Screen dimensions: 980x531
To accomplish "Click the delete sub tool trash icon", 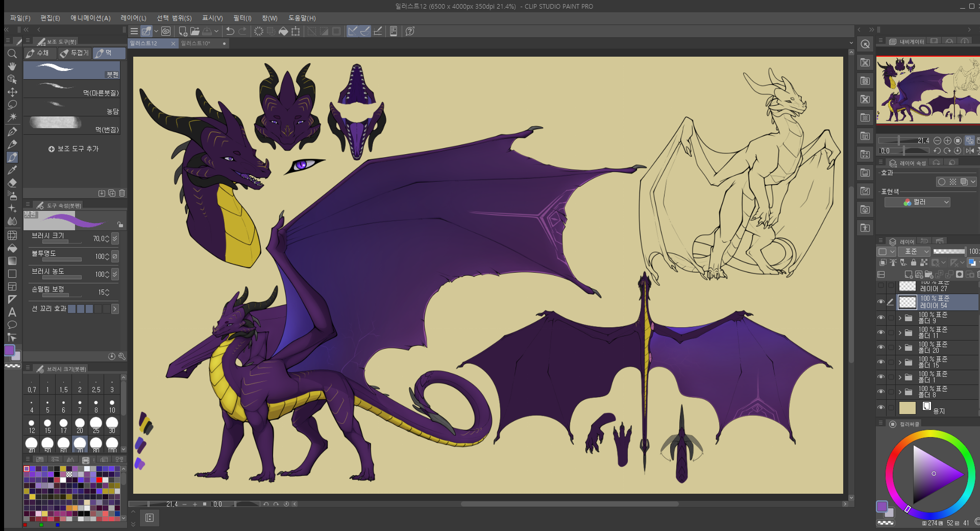I will 122,193.
